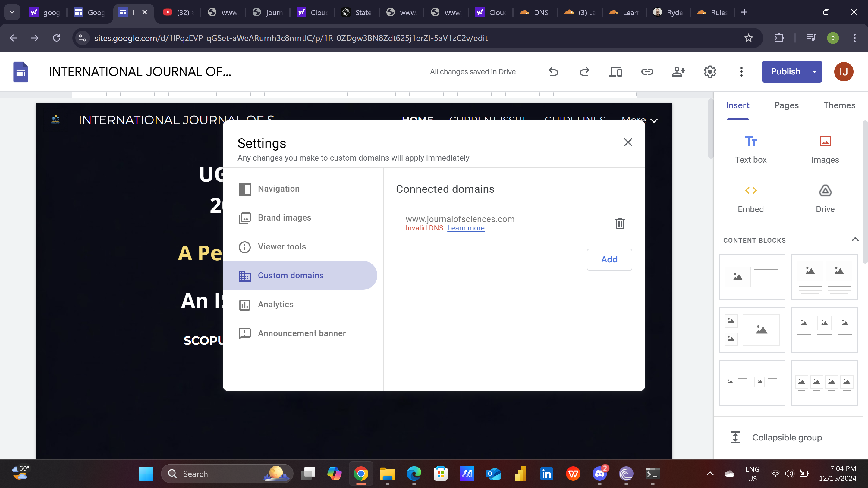Open the Learn more link
The width and height of the screenshot is (868, 488).
466,228
